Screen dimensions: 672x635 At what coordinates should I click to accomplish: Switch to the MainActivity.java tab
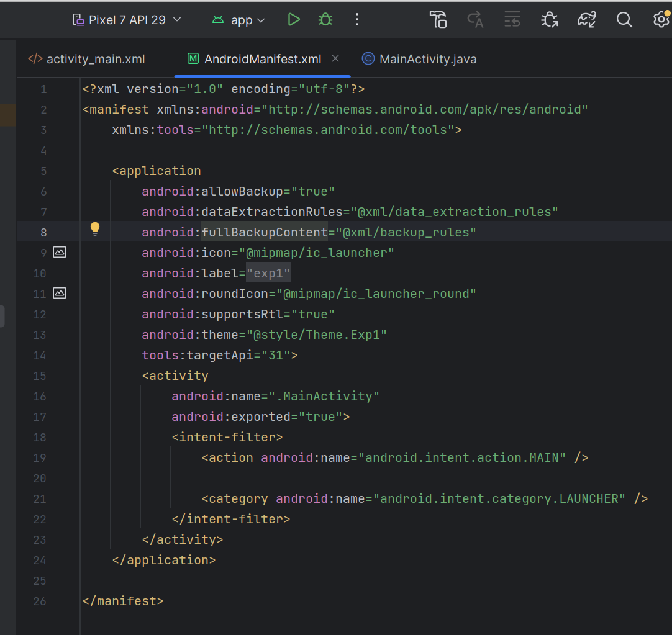point(419,59)
